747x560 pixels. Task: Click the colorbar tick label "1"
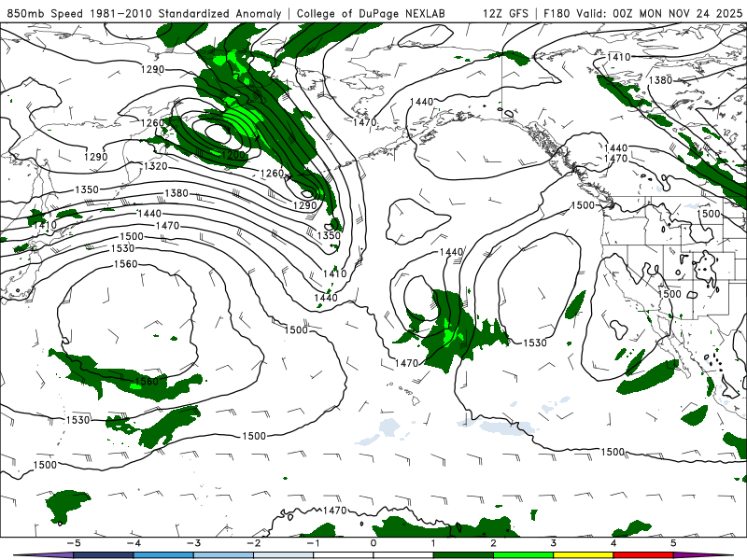coord(433,543)
